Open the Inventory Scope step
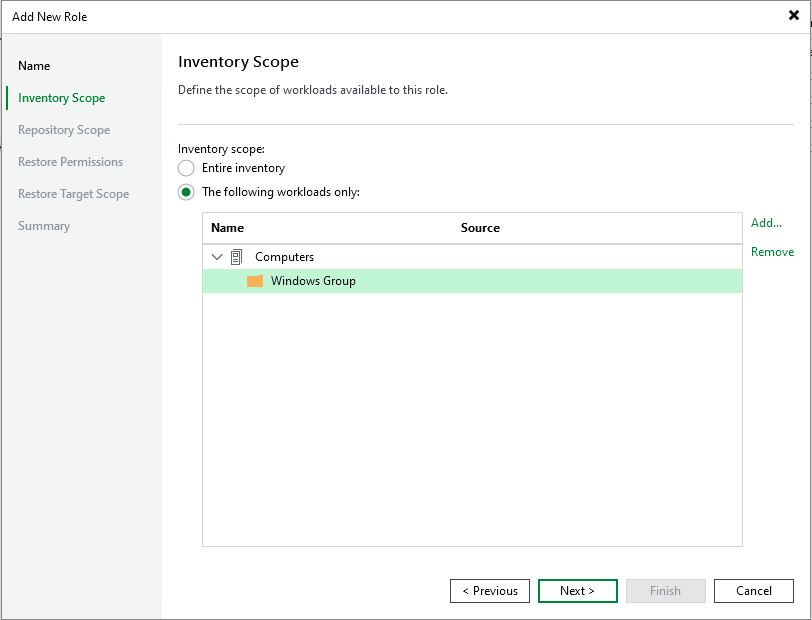 [x=61, y=98]
